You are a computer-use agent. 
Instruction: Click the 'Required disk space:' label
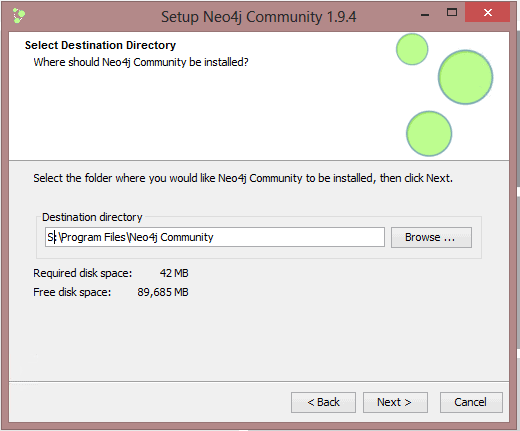tap(83, 273)
